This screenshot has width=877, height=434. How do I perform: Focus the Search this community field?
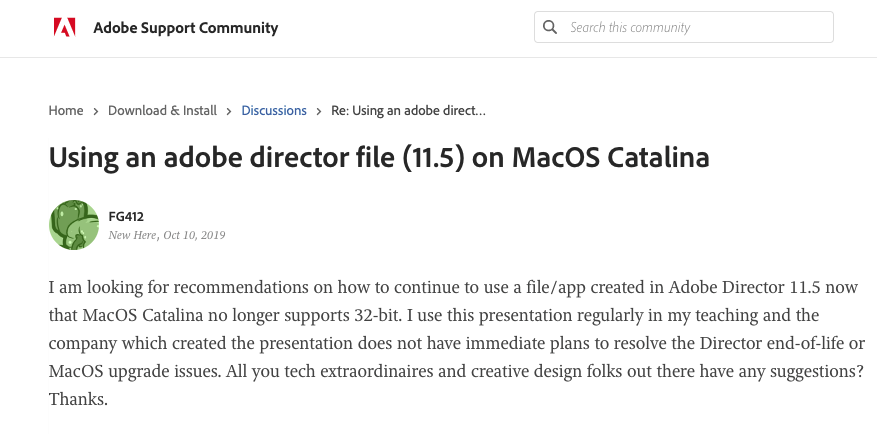point(695,27)
